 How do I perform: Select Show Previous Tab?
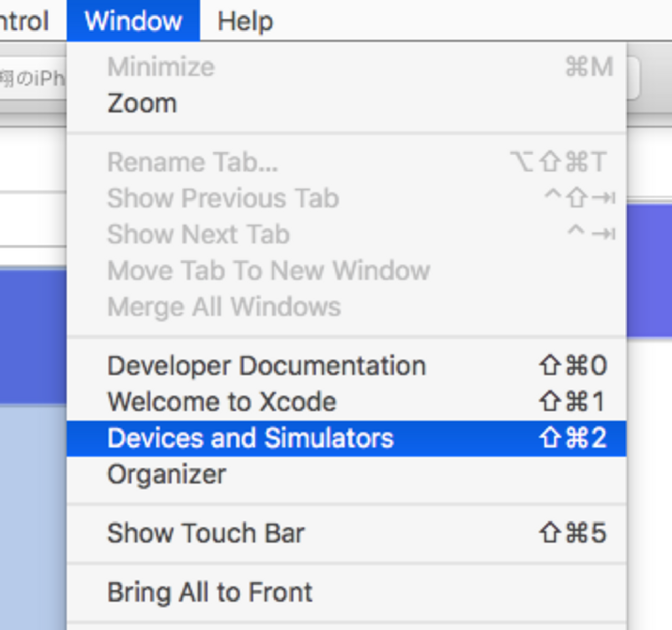(x=223, y=198)
